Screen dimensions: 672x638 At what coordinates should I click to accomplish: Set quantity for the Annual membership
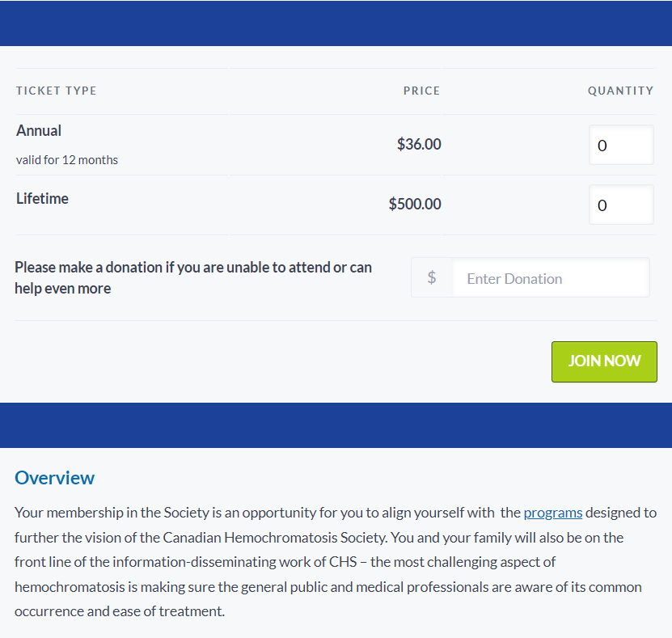click(x=621, y=146)
